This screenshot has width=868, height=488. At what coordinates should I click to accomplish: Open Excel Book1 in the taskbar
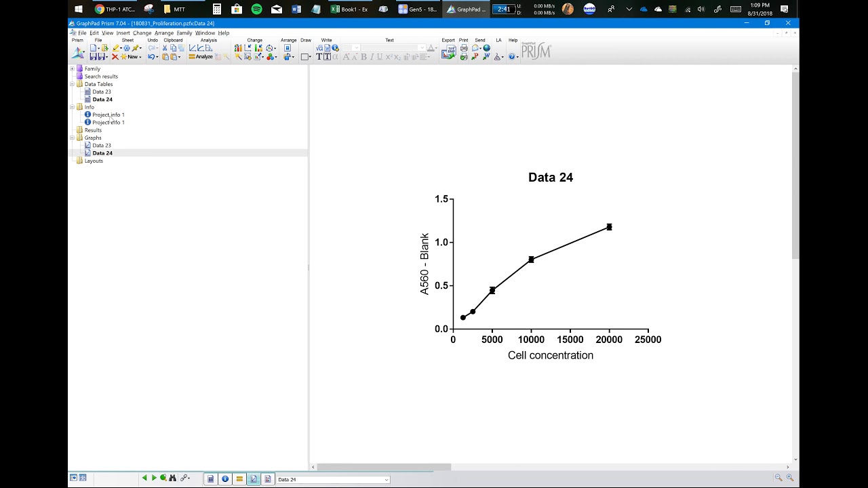pos(350,9)
